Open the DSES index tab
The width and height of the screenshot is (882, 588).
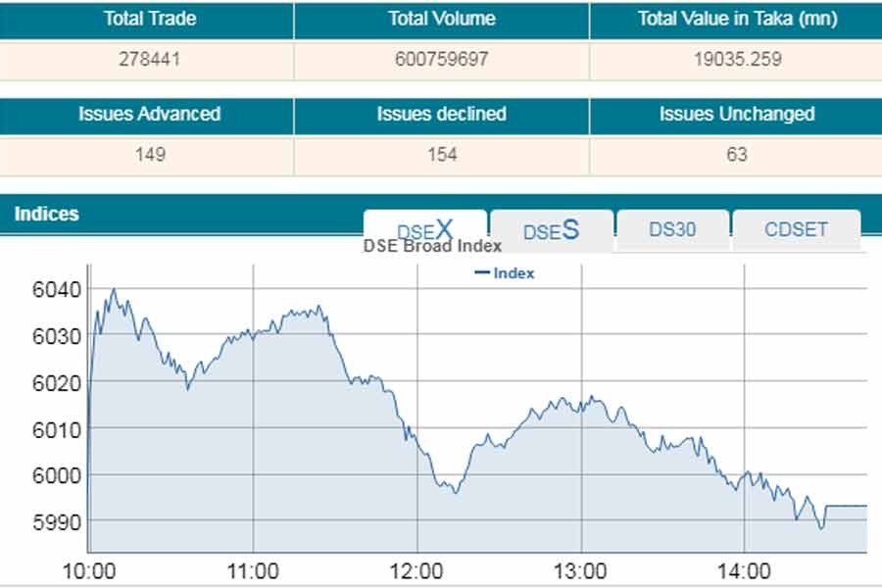point(551,230)
